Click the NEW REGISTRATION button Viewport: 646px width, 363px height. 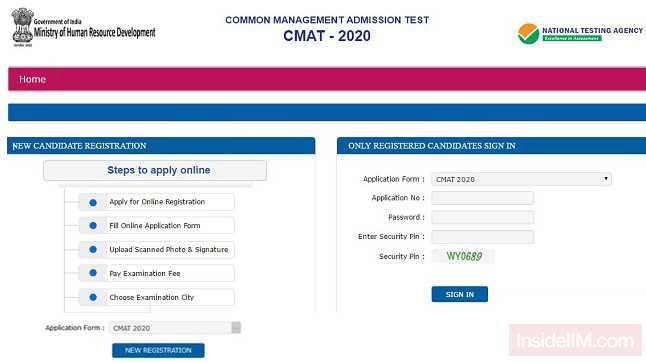click(158, 350)
